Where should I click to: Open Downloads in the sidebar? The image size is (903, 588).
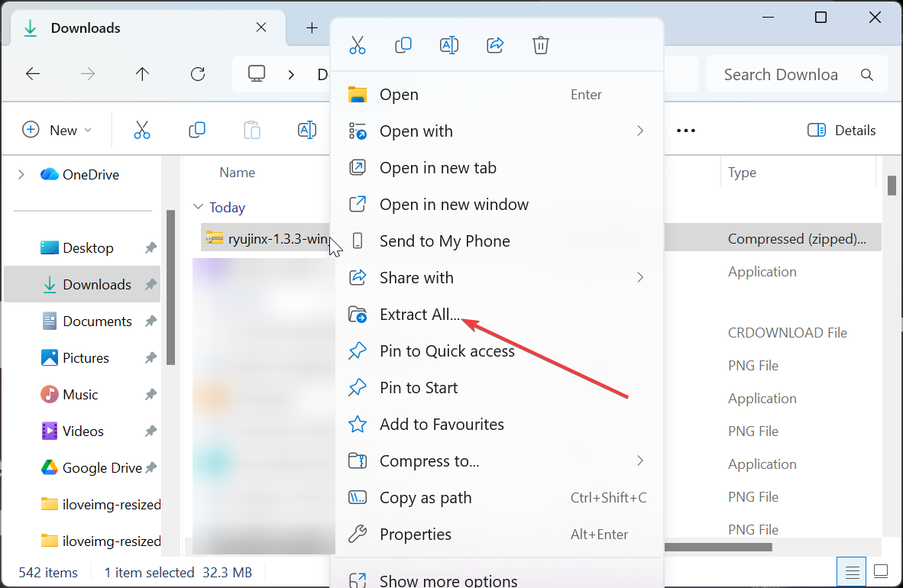(82, 285)
